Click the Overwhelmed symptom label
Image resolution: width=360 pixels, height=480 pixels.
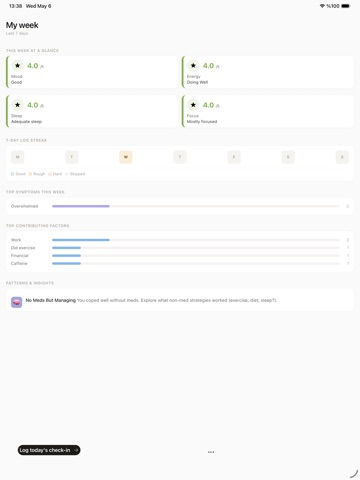point(24,206)
